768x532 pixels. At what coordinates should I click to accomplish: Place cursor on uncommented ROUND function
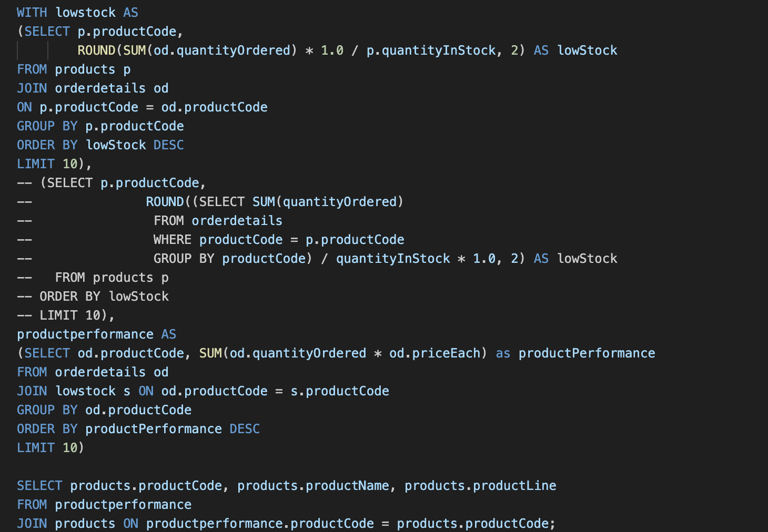pos(96,50)
